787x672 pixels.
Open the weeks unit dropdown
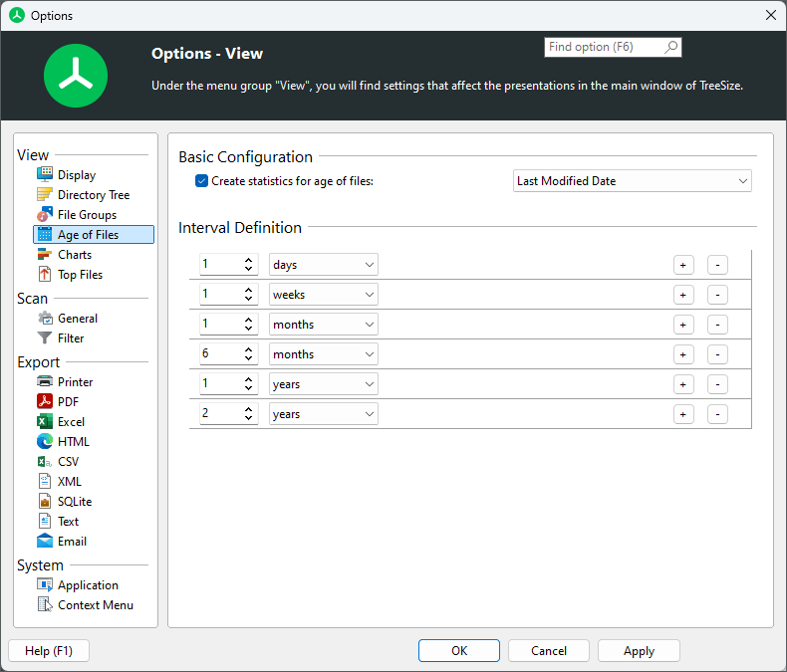click(323, 295)
